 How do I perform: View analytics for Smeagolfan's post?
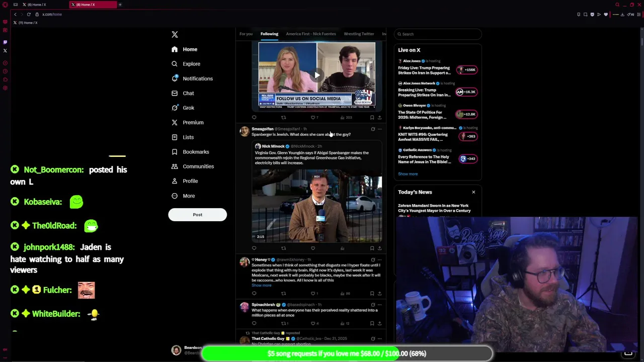tap(342, 248)
